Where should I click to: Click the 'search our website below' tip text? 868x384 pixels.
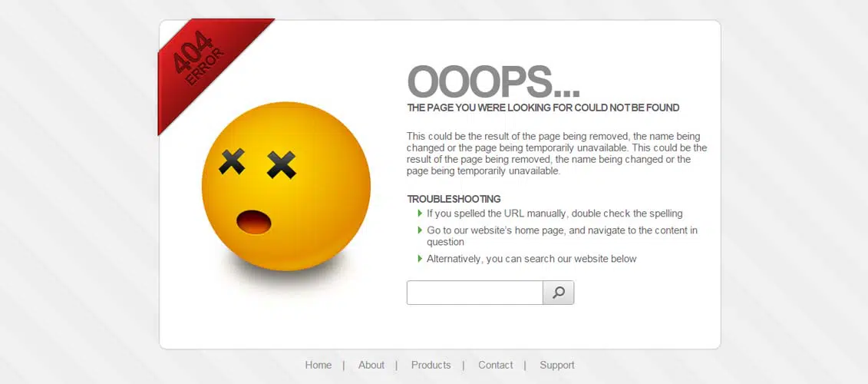[531, 259]
